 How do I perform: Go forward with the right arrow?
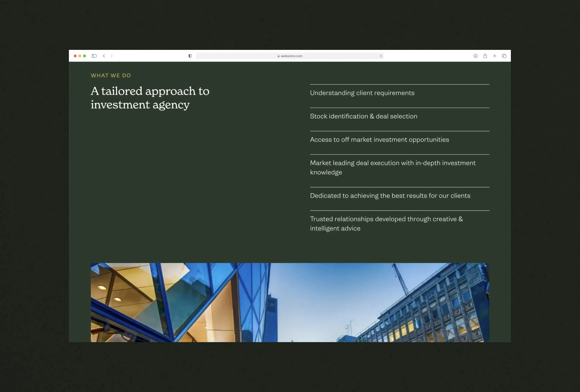coord(112,56)
